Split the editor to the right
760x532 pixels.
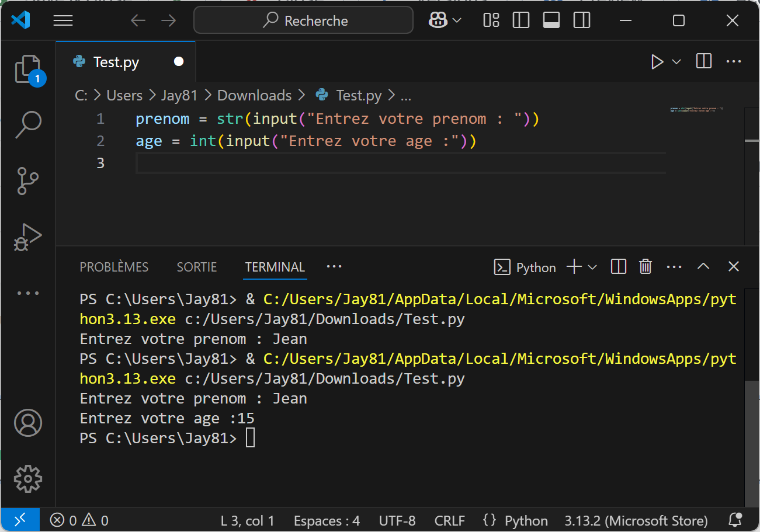(704, 62)
